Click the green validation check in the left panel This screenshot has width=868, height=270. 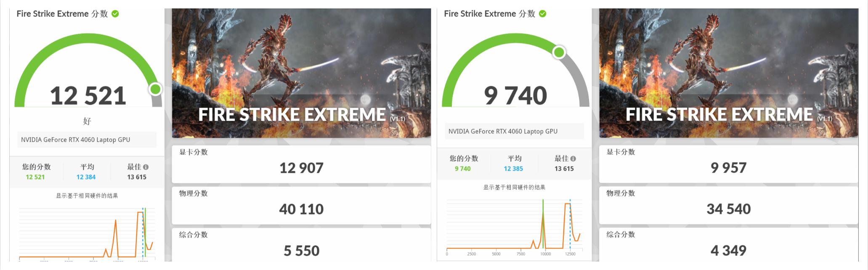(x=115, y=14)
